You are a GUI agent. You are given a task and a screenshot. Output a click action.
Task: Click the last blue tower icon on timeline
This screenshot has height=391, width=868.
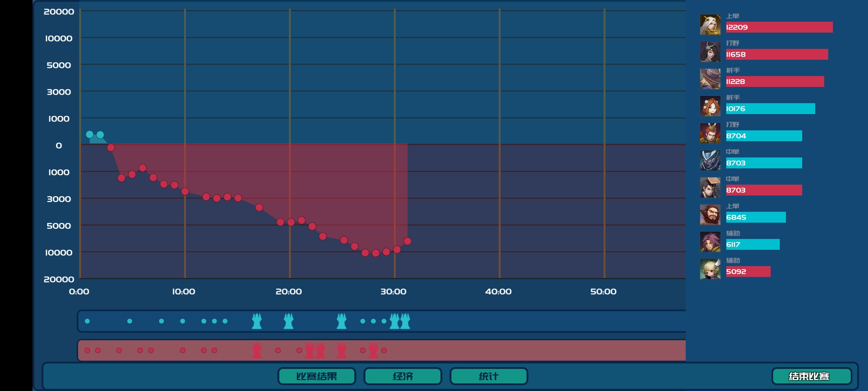(405, 321)
